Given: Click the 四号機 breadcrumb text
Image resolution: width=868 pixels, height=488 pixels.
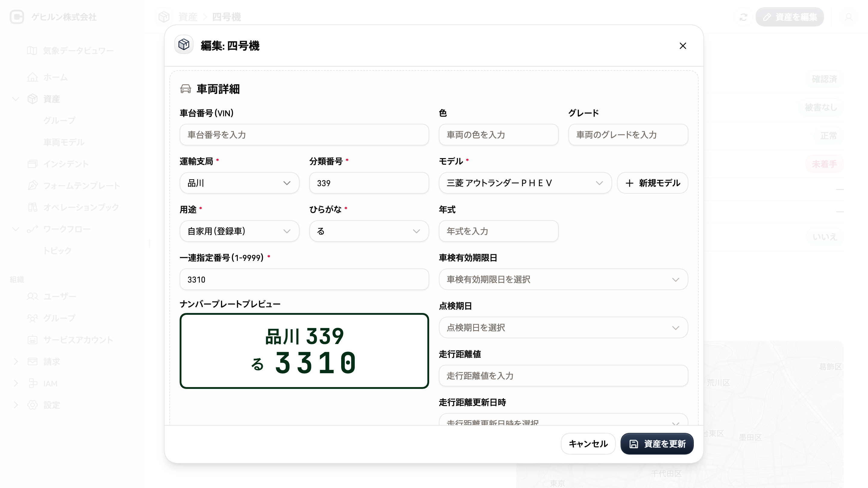Looking at the screenshot, I should (226, 17).
